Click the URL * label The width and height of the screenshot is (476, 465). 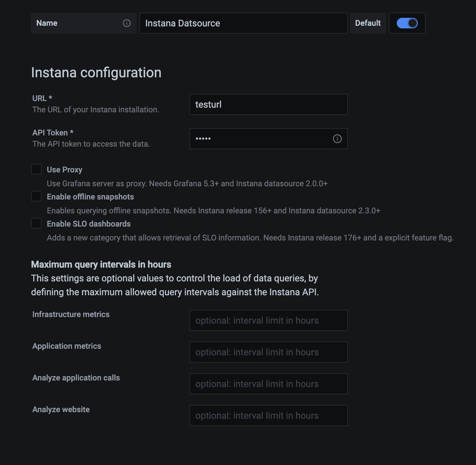[42, 98]
